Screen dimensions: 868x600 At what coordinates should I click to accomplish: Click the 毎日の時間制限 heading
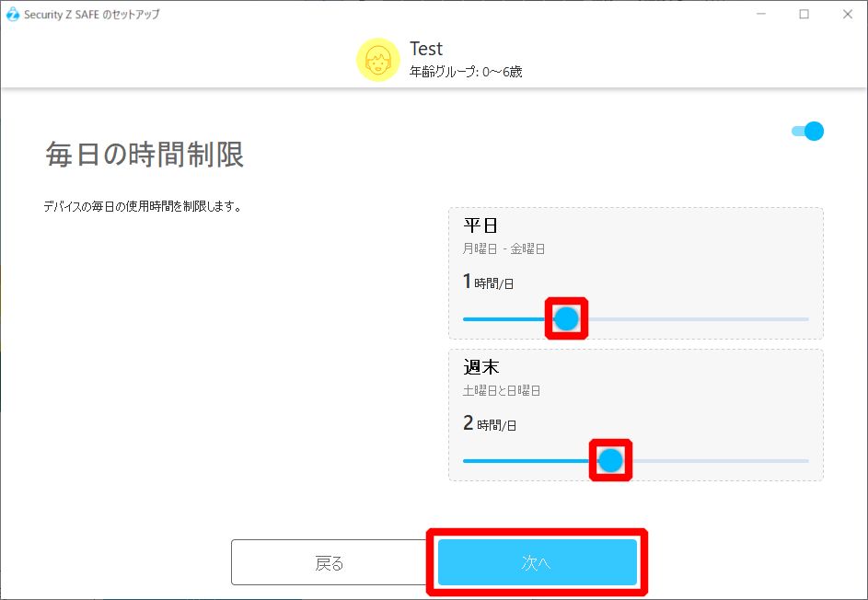pyautogui.click(x=145, y=155)
